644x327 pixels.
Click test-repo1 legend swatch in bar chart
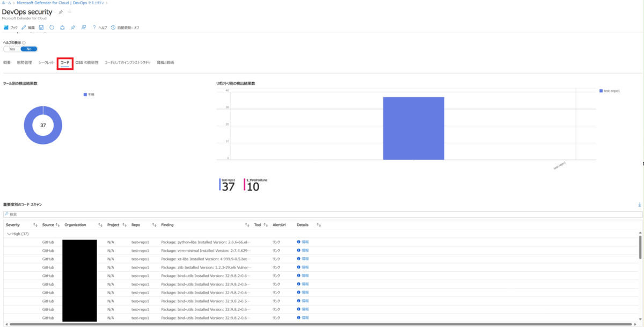click(601, 91)
